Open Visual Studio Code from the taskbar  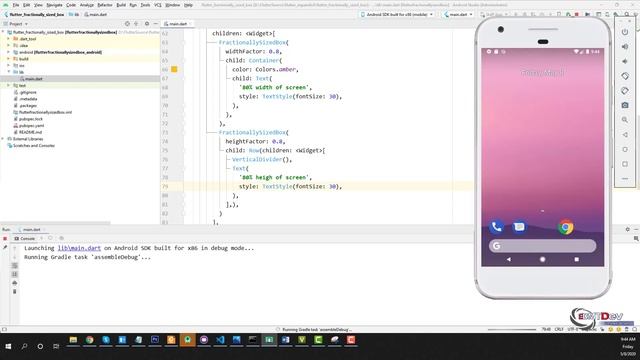220,340
